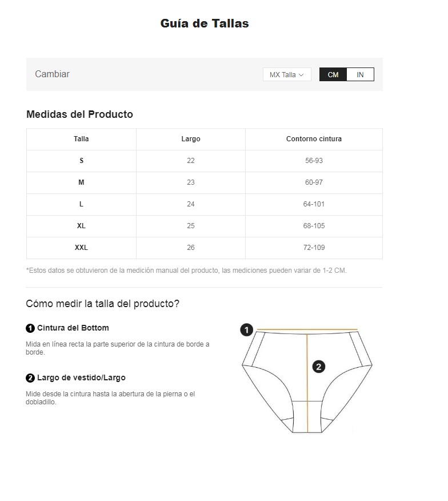Select the XXL size cell
This screenshot has width=448, height=501.
click(x=81, y=248)
